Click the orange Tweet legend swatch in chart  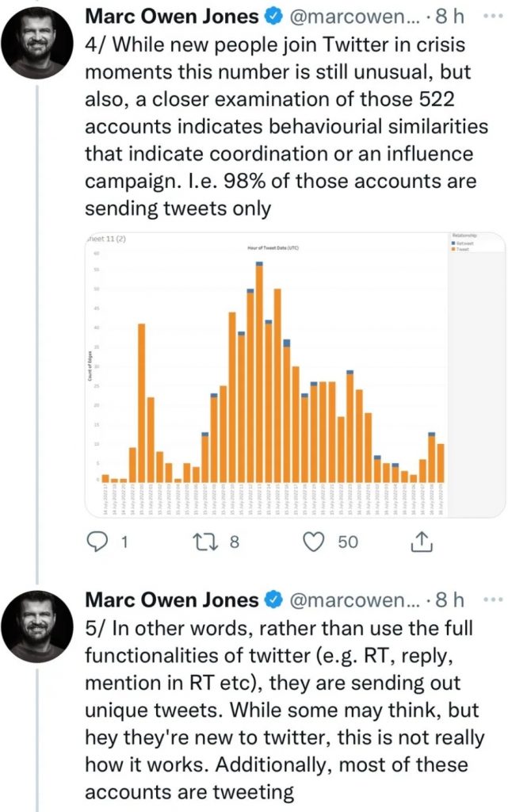pyautogui.click(x=453, y=248)
